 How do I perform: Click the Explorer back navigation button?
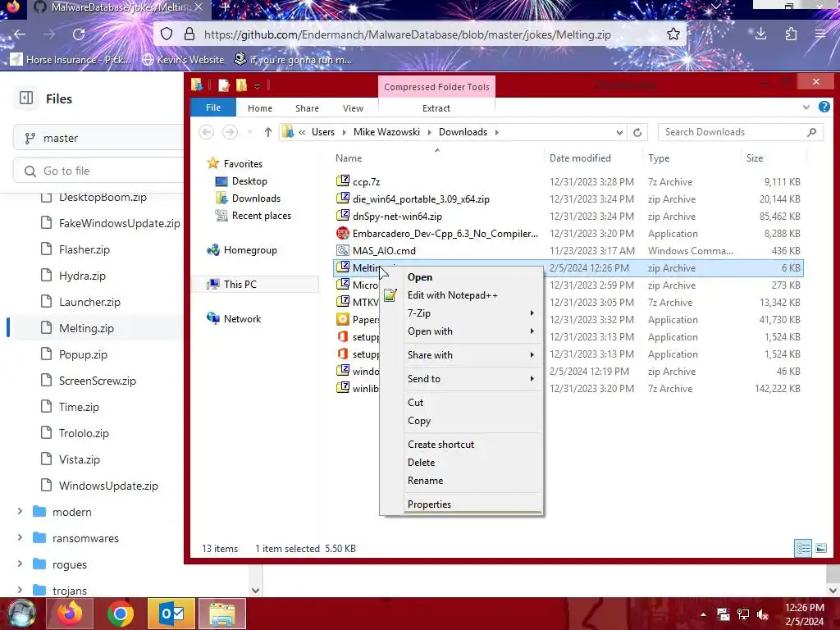click(206, 132)
